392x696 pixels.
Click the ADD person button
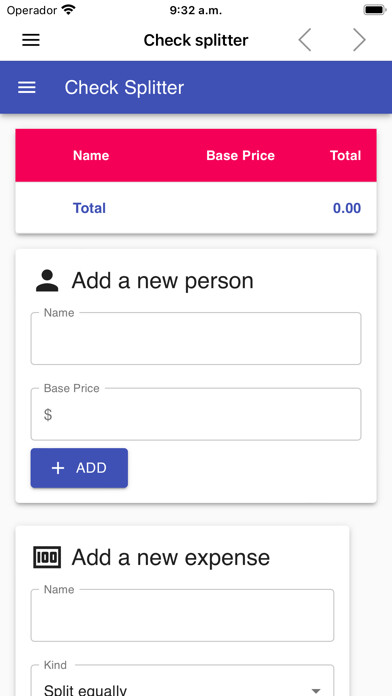click(x=79, y=468)
